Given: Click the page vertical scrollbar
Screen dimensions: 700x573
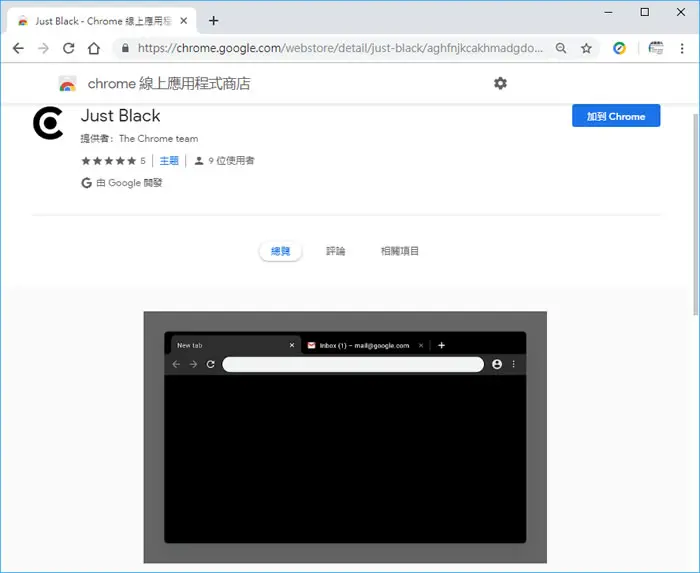Looking at the screenshot, I should 696,214.
